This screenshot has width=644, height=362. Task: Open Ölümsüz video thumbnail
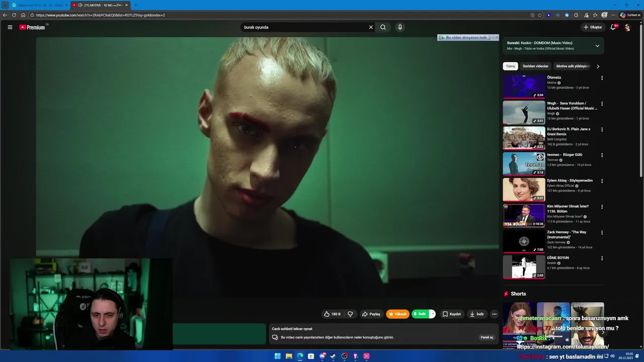[524, 86]
